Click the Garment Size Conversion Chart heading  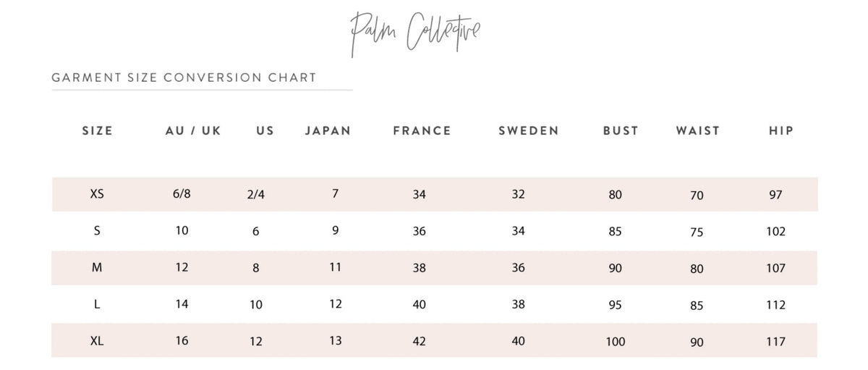(x=184, y=77)
